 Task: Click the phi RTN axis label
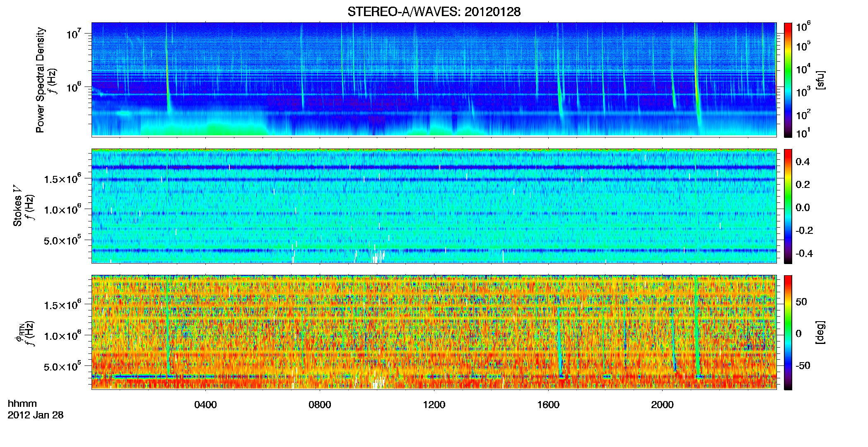pyautogui.click(x=19, y=334)
